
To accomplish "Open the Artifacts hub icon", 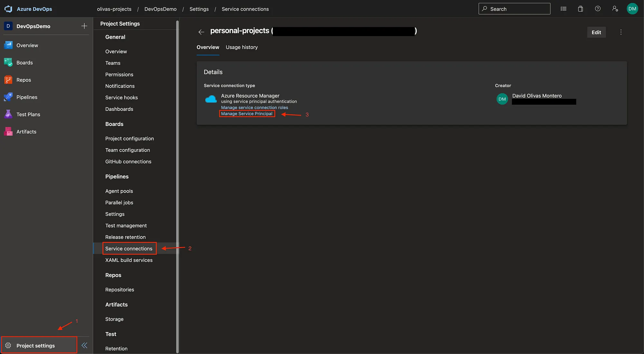I will pos(8,131).
